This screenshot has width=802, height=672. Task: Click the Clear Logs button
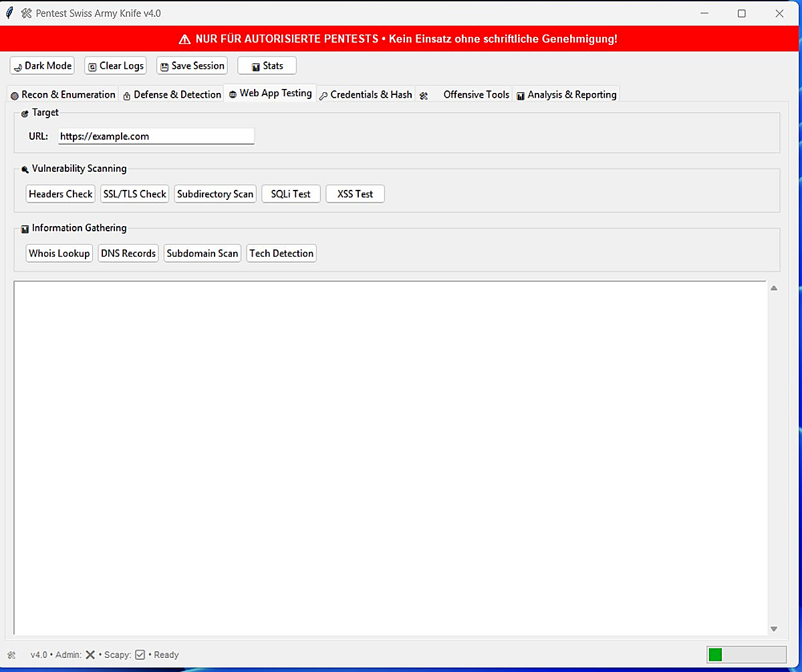[116, 66]
